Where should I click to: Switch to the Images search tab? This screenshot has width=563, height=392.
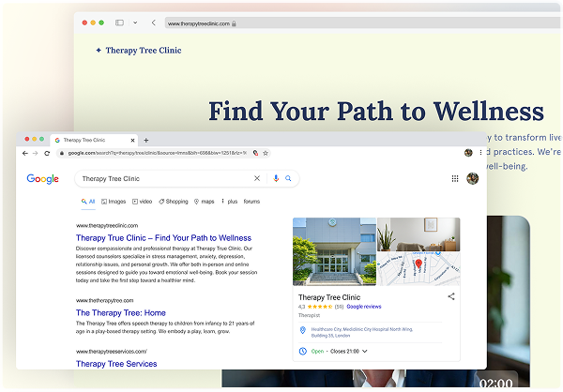[114, 202]
